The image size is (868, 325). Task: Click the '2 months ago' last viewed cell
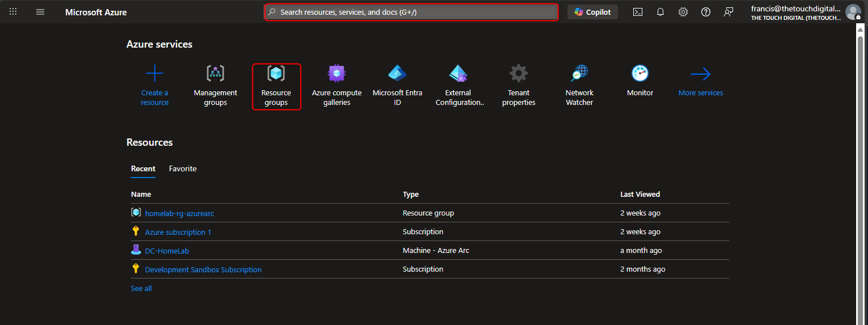(x=643, y=269)
